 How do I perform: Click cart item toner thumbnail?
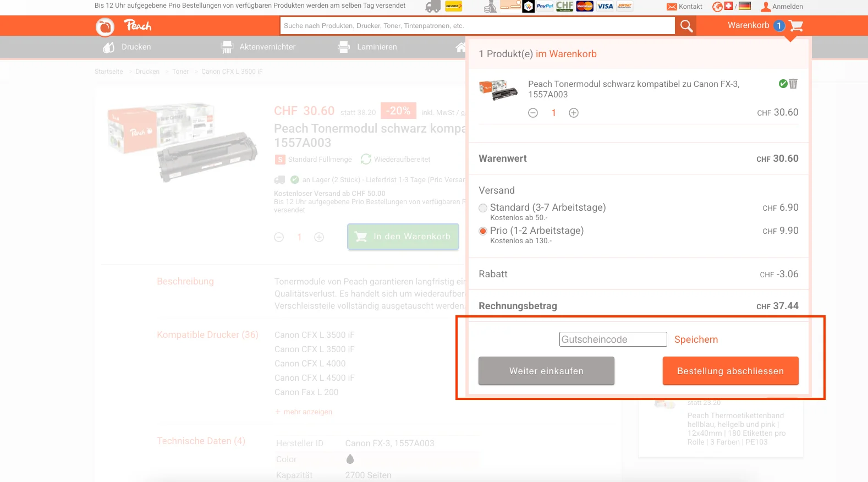pyautogui.click(x=498, y=90)
